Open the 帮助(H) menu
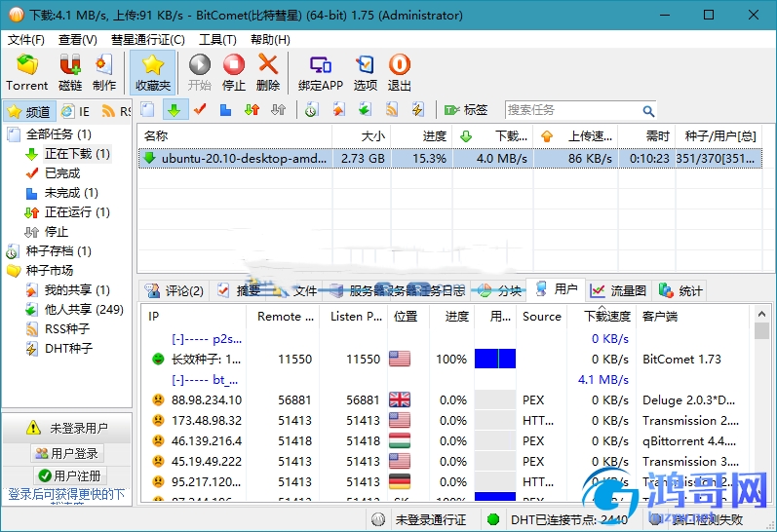The height and width of the screenshot is (532, 777). tap(270, 40)
